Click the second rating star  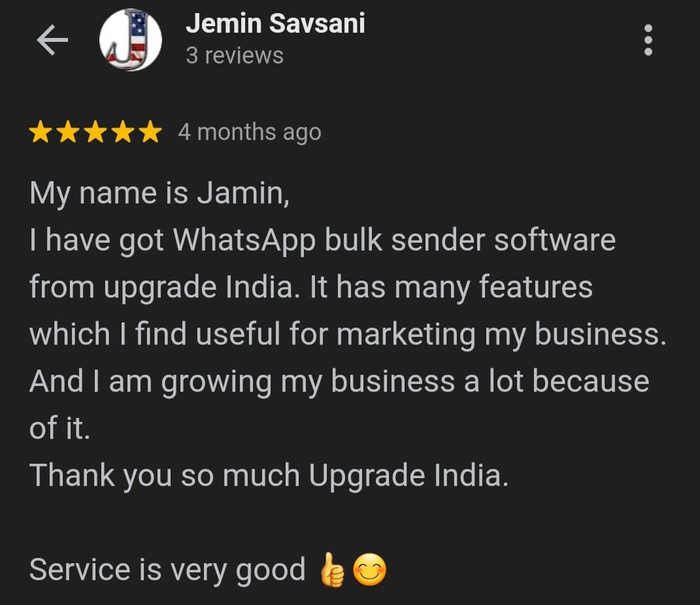68,132
